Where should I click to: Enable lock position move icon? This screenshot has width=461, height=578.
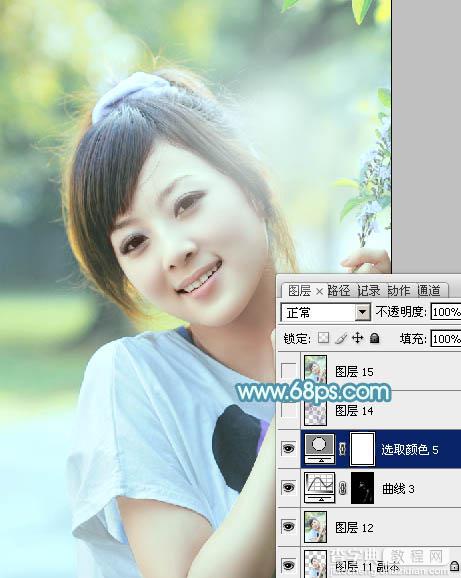pyautogui.click(x=357, y=338)
